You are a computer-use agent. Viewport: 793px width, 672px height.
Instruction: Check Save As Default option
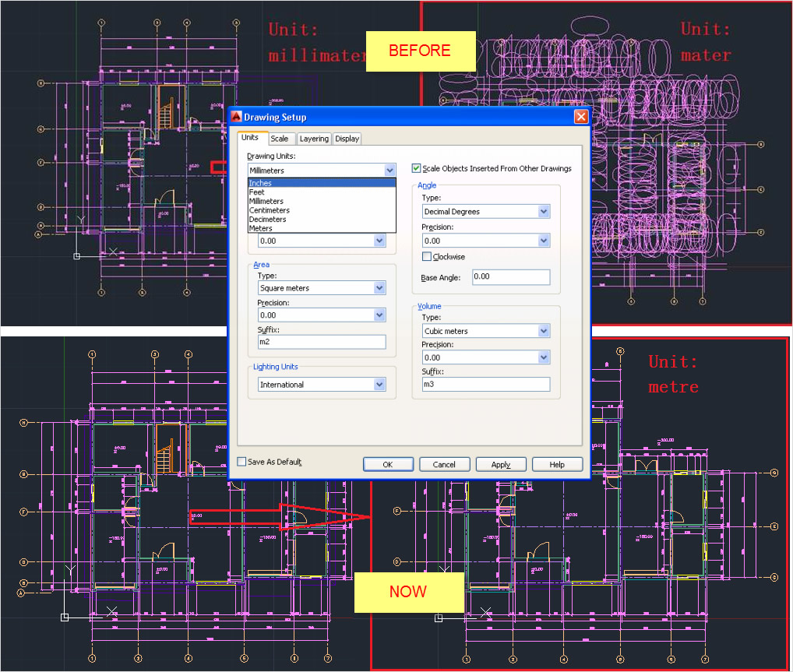(241, 462)
